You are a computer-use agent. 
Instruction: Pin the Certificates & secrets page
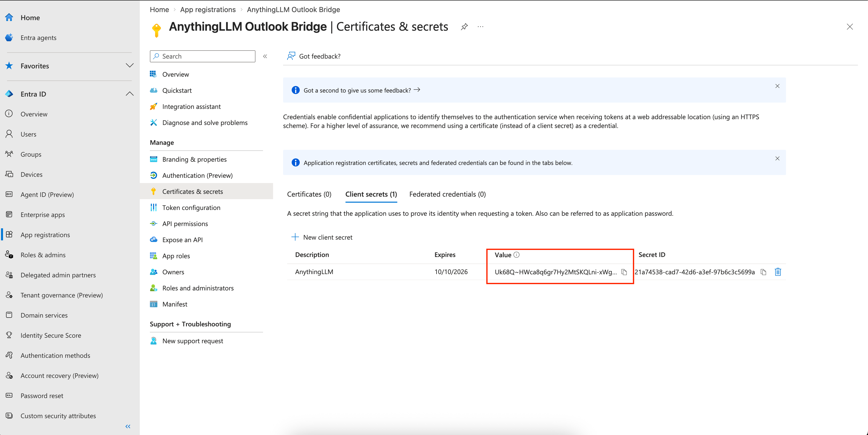tap(464, 27)
